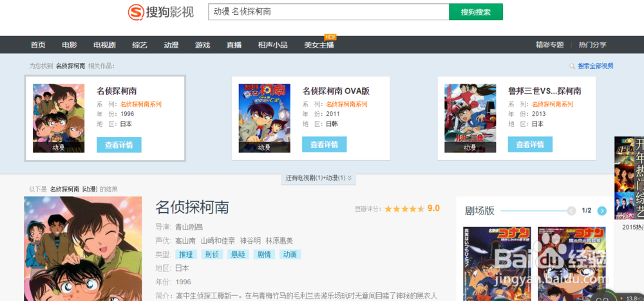Click 查看详情 on the 鲁邦三世 card
This screenshot has height=301, width=644.
[x=530, y=145]
